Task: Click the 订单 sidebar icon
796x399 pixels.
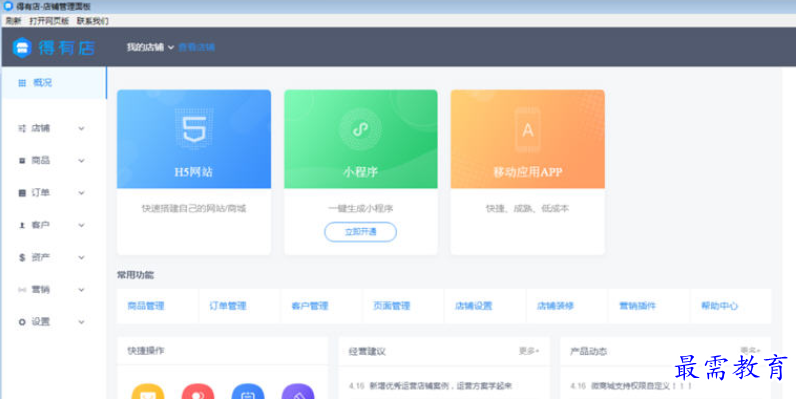Action: coord(22,193)
